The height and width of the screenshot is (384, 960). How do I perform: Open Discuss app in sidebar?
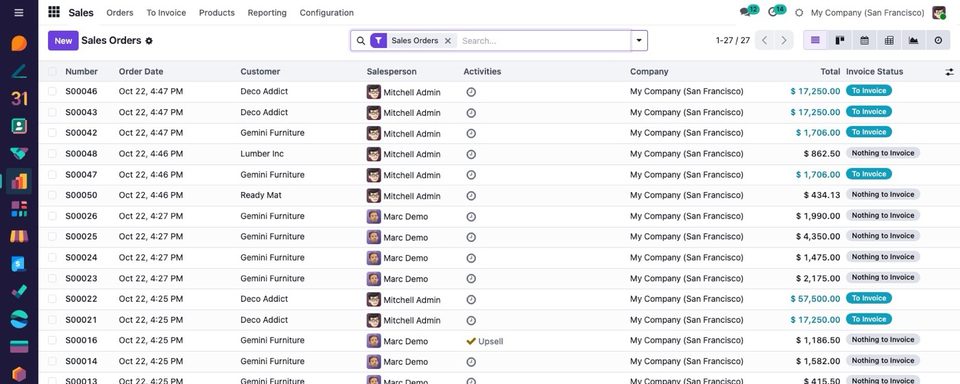[19, 43]
